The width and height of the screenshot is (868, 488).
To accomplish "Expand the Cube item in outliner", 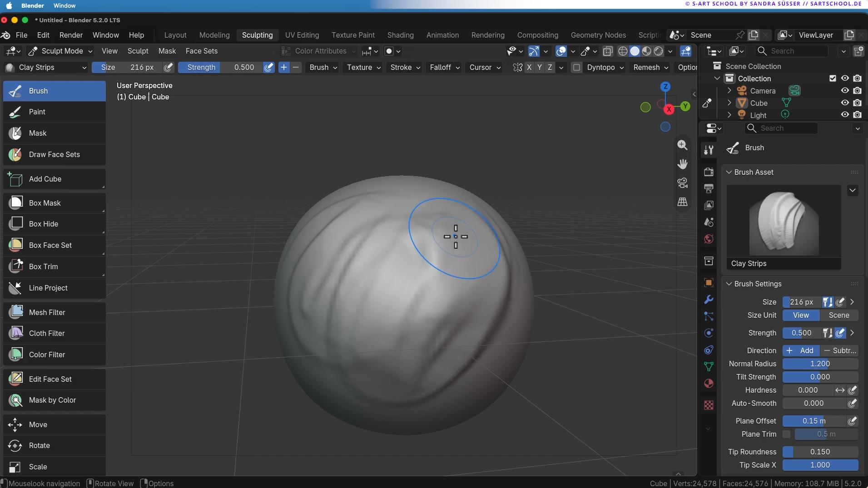I will click(729, 103).
